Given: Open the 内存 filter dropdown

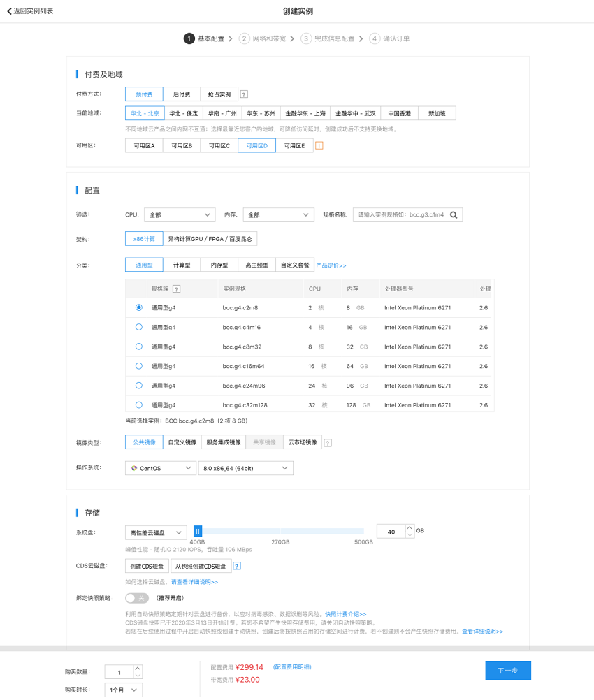Looking at the screenshot, I should click(x=279, y=214).
